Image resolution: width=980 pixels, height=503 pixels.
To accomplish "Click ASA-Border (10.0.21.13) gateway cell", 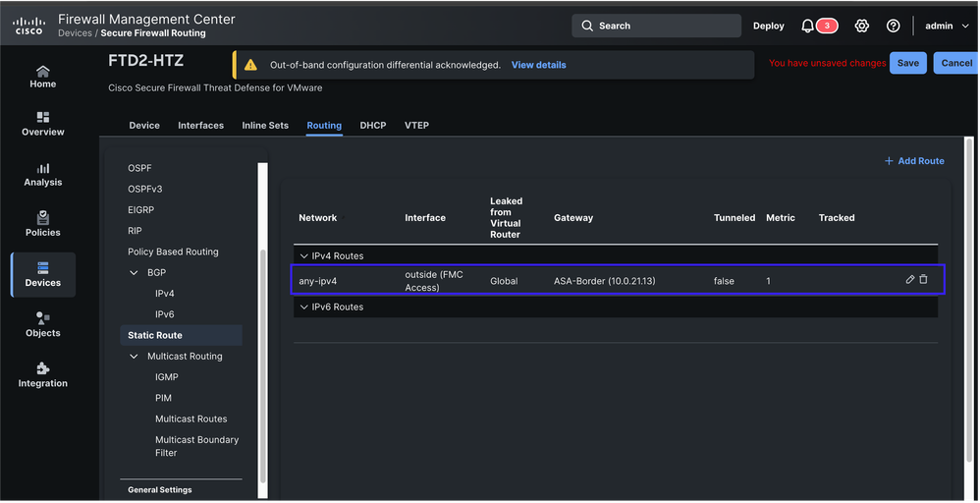I will pyautogui.click(x=604, y=282).
